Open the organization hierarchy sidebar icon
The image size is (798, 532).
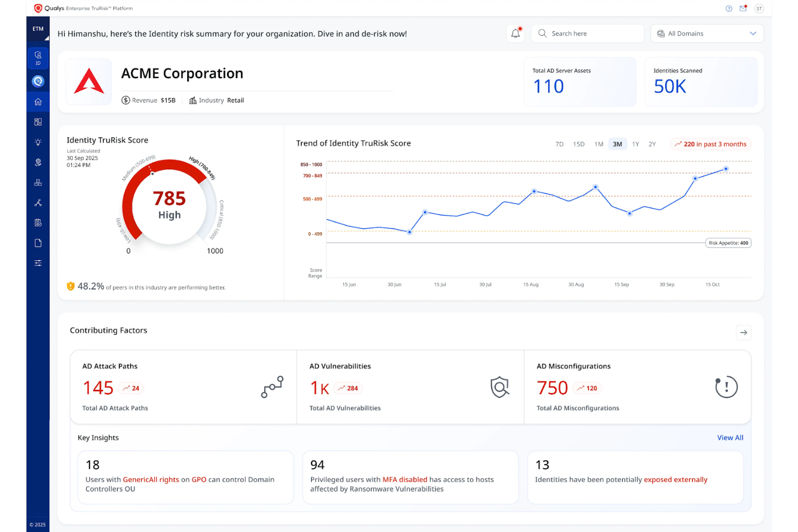[38, 182]
